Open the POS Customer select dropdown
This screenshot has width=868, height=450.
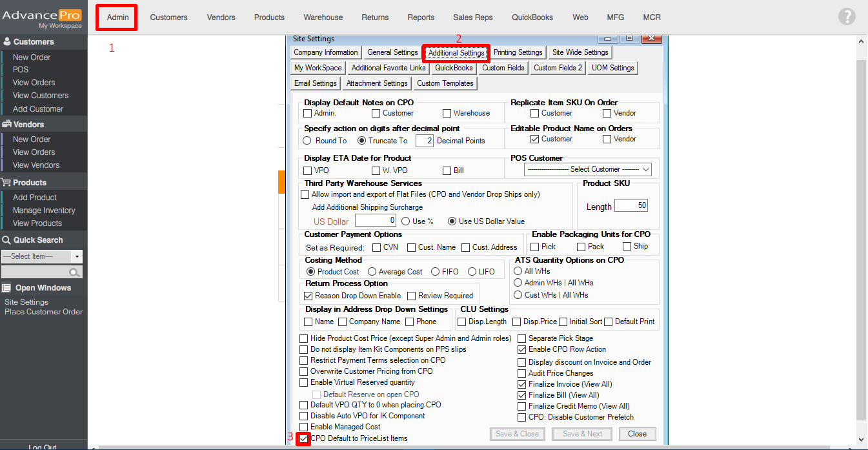[587, 169]
